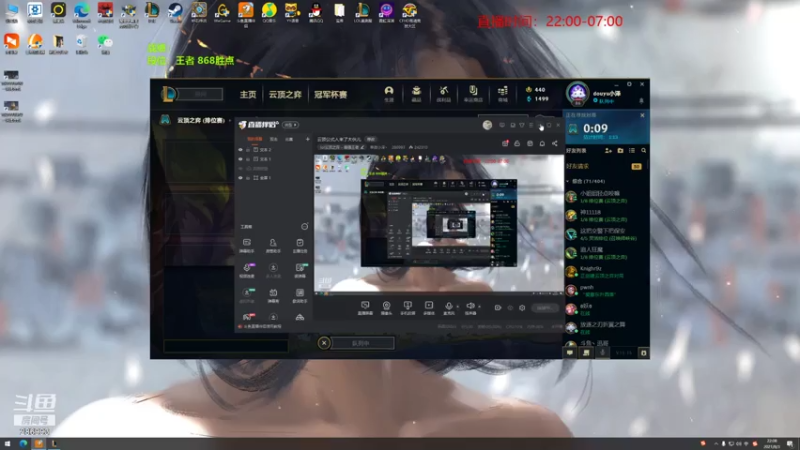
Task: Click the red-badged gift icon in streaming header
Action: point(505,143)
